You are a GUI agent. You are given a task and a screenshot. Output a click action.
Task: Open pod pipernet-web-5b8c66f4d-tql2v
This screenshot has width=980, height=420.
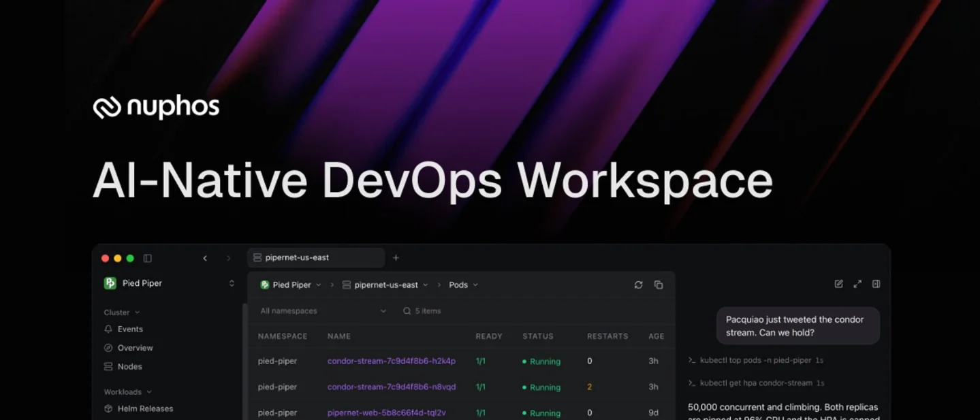tap(387, 413)
